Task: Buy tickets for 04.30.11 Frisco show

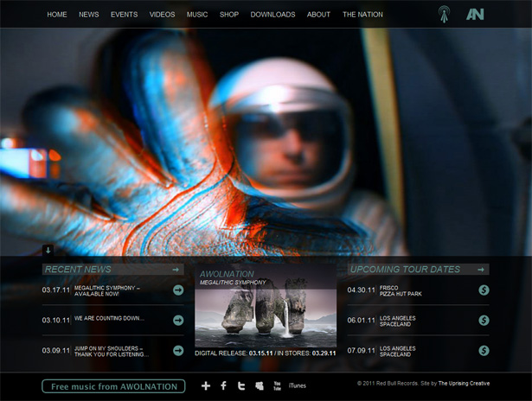Action: click(484, 290)
